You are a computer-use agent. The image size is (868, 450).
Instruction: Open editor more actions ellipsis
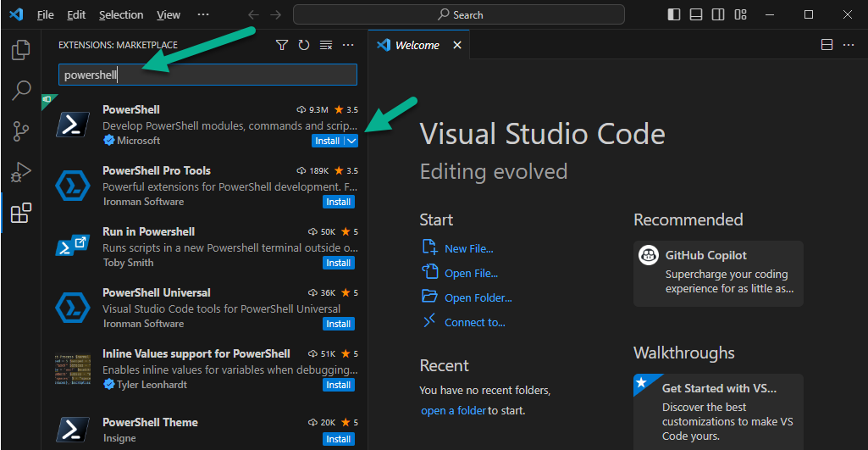pos(849,46)
